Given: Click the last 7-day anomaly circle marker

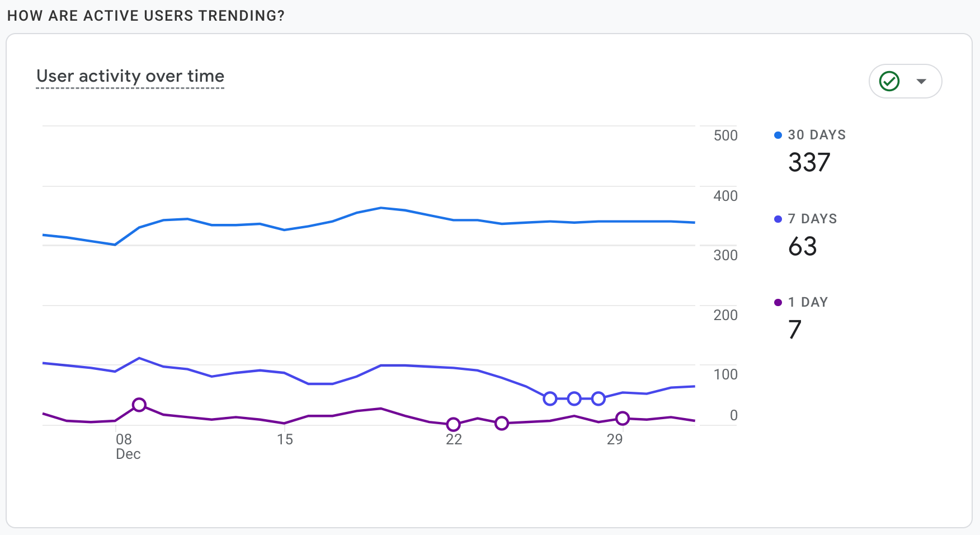Looking at the screenshot, I should pyautogui.click(x=599, y=398).
